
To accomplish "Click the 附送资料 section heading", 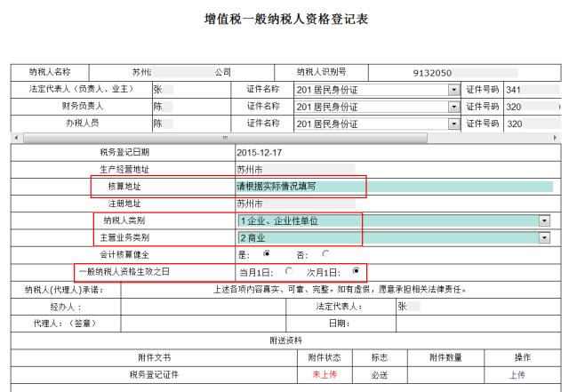I will [285, 340].
